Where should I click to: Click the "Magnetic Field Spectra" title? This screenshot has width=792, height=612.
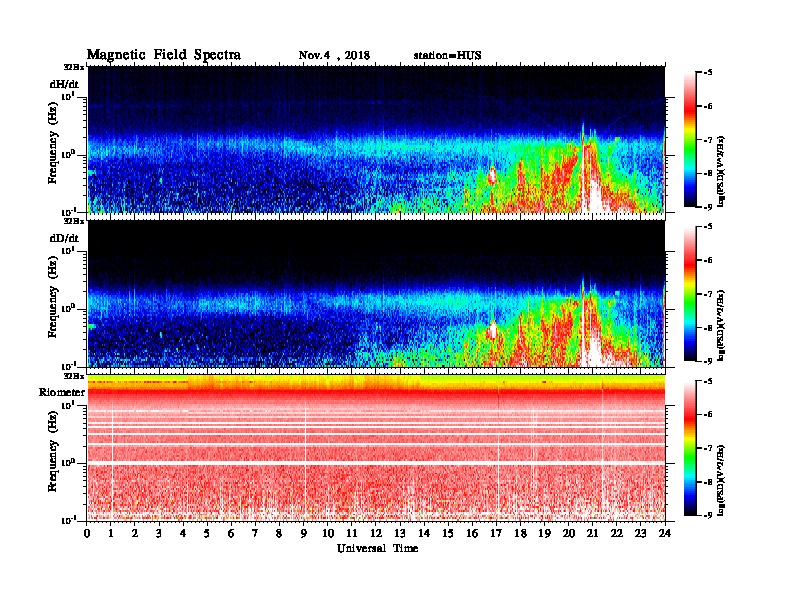tap(164, 55)
